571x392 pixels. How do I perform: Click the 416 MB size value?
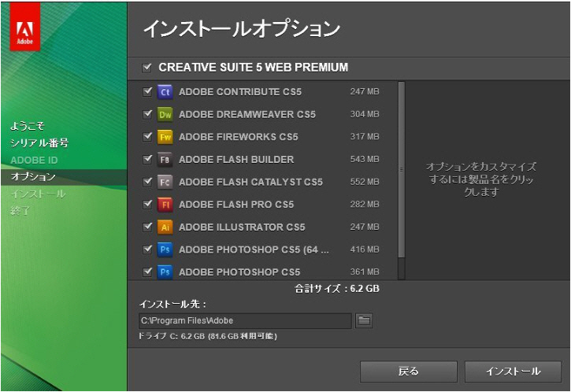pyautogui.click(x=365, y=250)
